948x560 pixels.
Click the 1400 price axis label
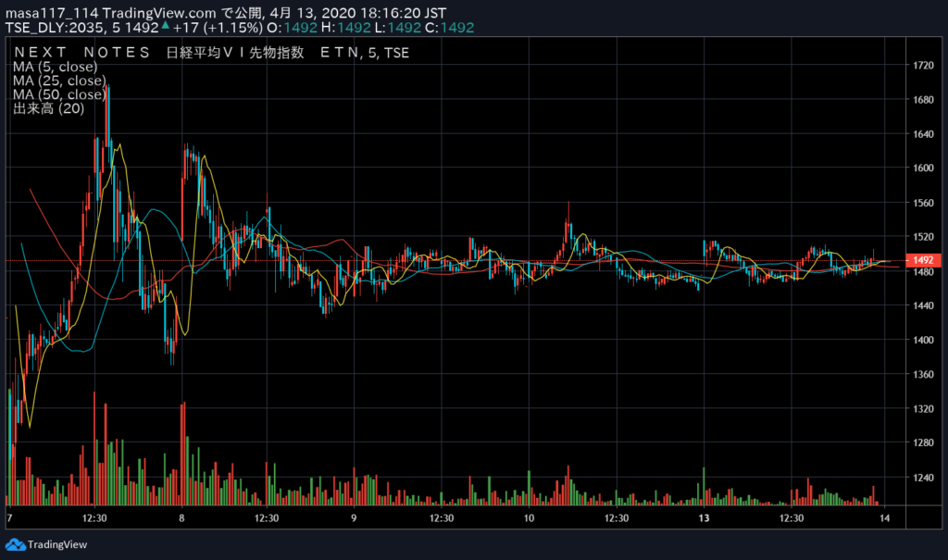[x=923, y=340]
